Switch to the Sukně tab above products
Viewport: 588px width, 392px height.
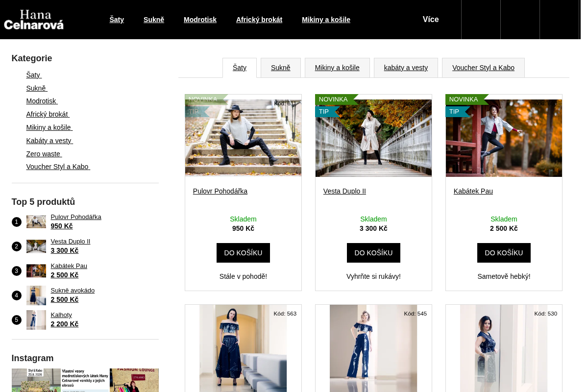tap(281, 68)
